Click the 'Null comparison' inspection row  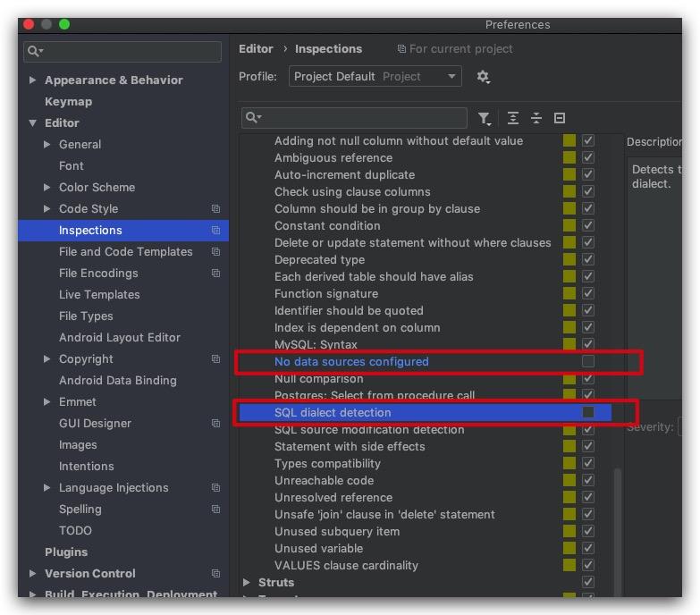click(x=318, y=379)
